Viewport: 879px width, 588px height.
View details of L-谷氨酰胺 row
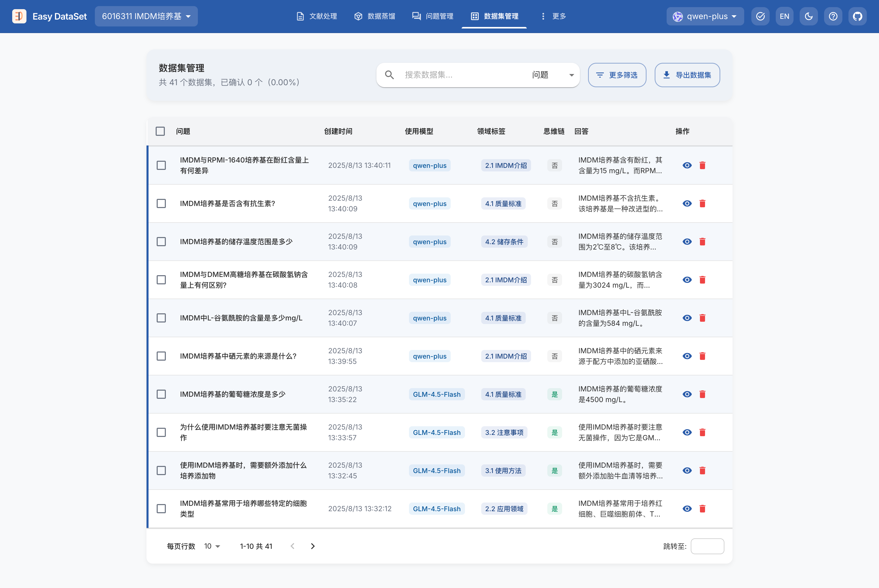pos(687,318)
